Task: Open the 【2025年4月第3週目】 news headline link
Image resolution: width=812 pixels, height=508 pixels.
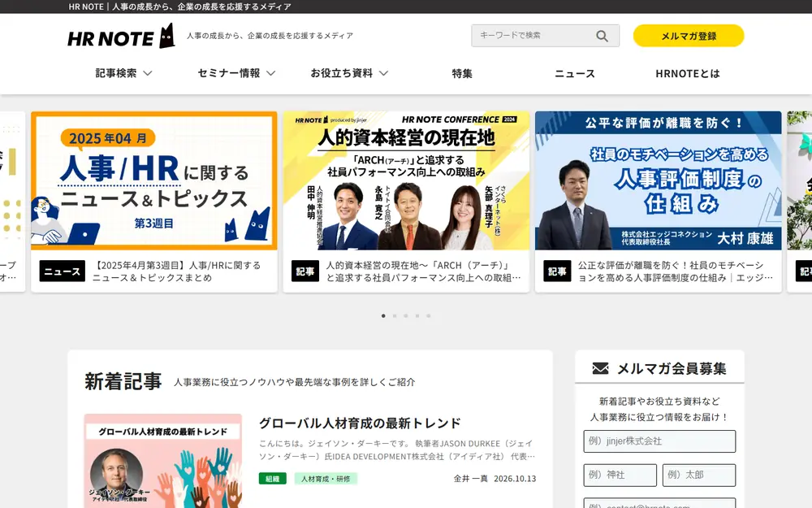Action: pos(176,271)
